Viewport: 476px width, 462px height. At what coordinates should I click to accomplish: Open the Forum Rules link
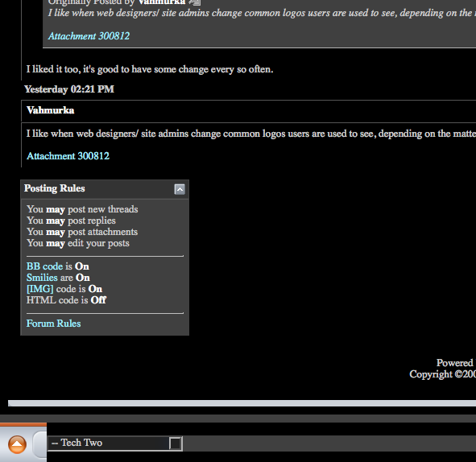pyautogui.click(x=53, y=324)
